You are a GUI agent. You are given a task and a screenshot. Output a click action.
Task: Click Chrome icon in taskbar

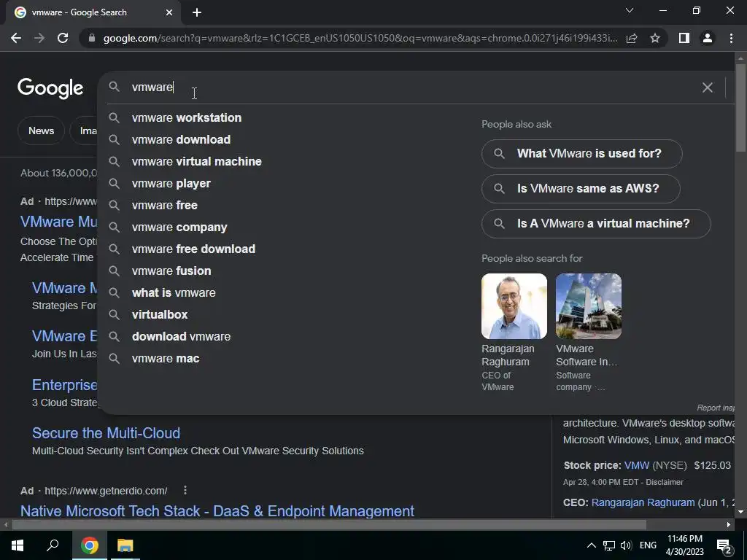89,545
